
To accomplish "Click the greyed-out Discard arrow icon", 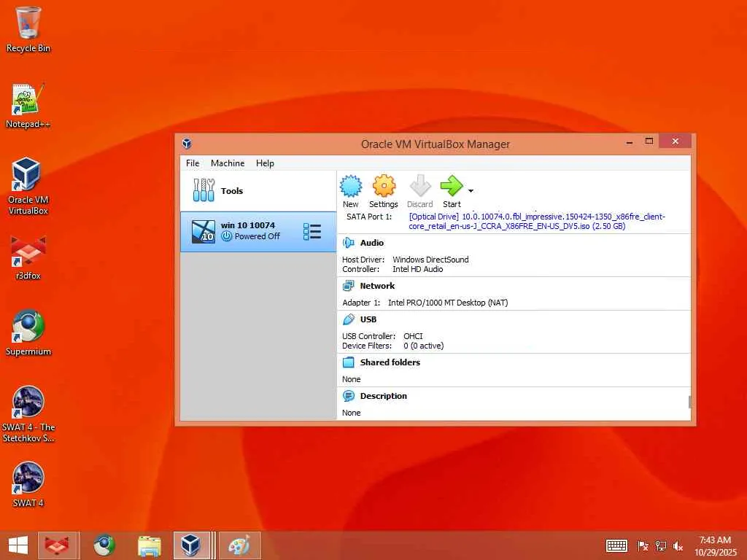I will [420, 186].
